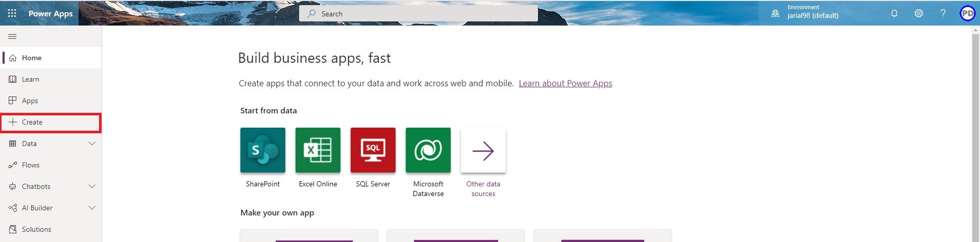Click the Excel Online label
The image size is (980, 242).
coord(318,184)
